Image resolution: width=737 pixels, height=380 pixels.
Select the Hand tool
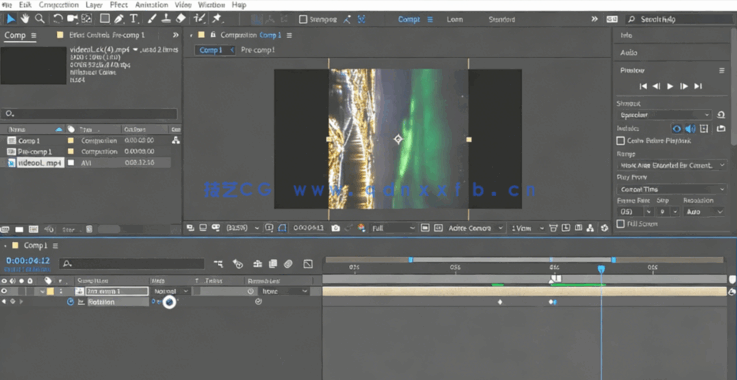(x=25, y=19)
